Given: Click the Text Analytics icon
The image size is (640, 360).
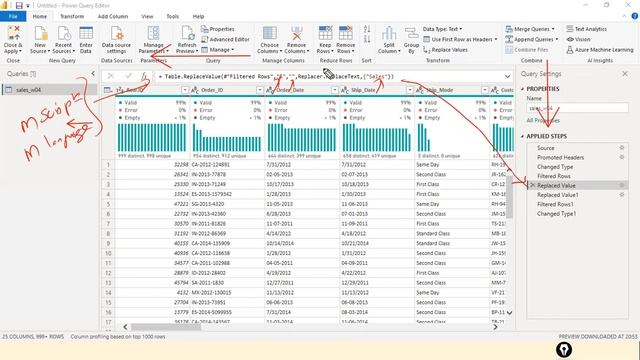Looking at the screenshot, I should (x=570, y=29).
